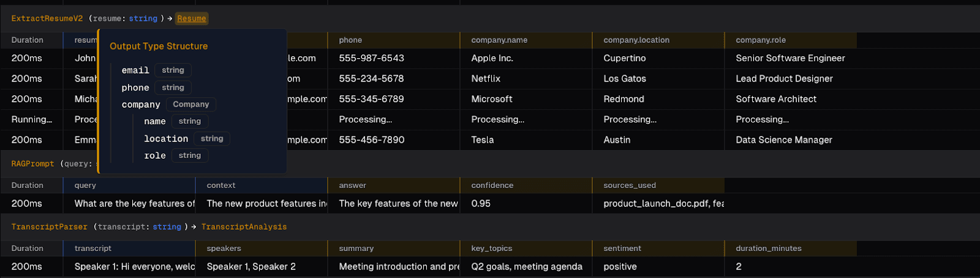The image size is (980, 278).
Task: Click the ExtractResumeV2 function name
Action: pyautogui.click(x=47, y=18)
